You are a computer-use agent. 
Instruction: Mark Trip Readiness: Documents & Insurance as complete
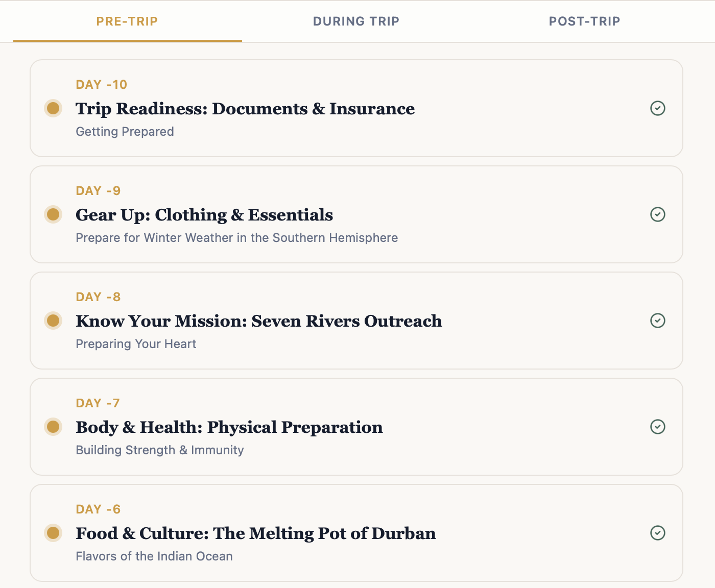(x=658, y=108)
